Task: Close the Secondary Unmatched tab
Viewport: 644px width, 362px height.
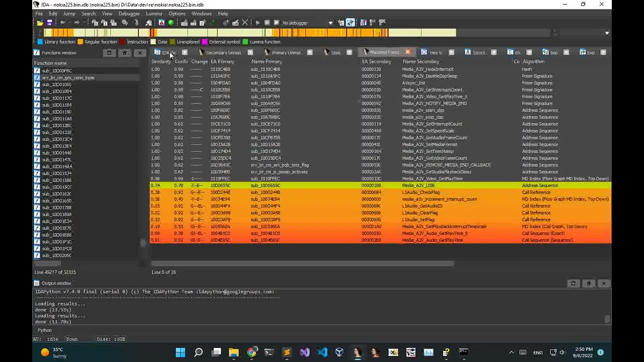Action: tap(250, 52)
